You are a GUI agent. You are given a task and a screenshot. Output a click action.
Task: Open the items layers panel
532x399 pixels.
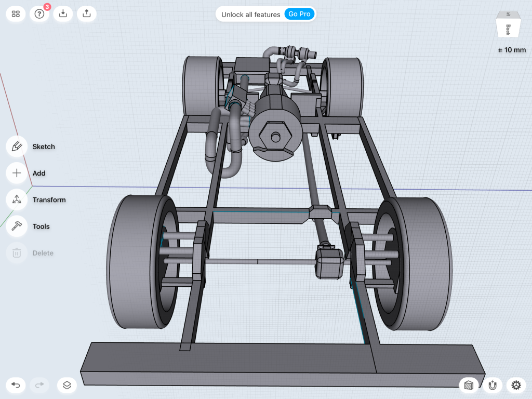[x=67, y=385]
